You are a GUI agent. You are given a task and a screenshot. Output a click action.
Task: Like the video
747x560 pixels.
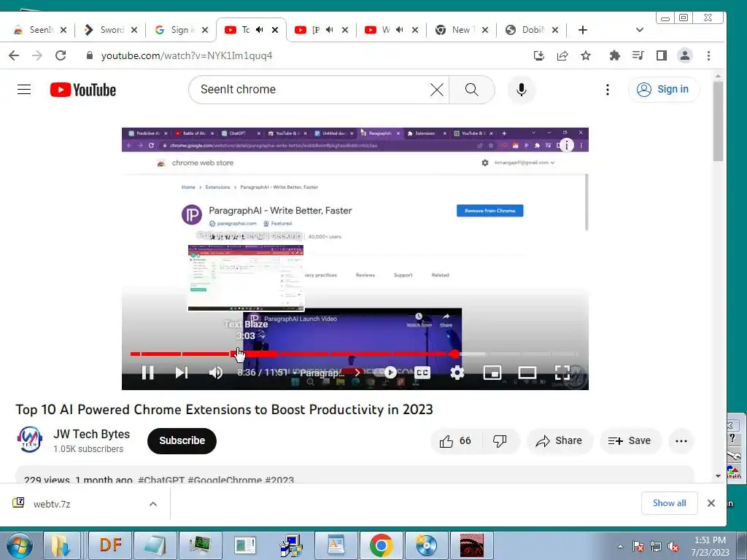coord(455,441)
